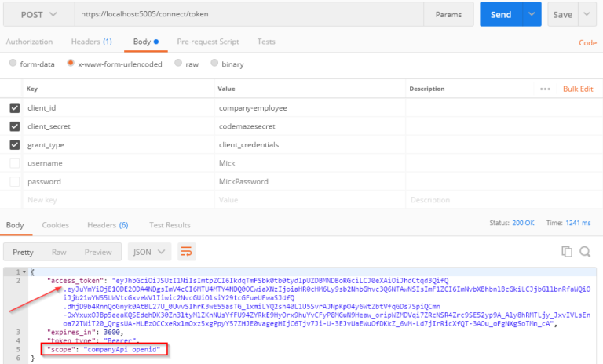Open the Pre-request Script tab
603x364 pixels.
point(208,42)
